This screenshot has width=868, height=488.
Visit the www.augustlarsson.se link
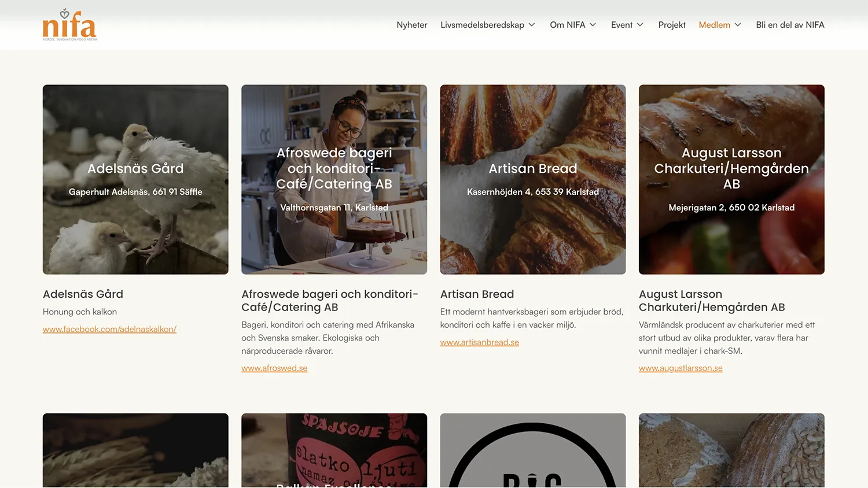pyautogui.click(x=681, y=368)
